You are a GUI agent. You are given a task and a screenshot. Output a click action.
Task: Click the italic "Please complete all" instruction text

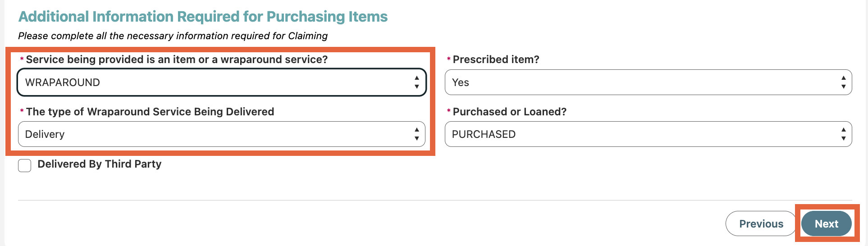tap(173, 36)
